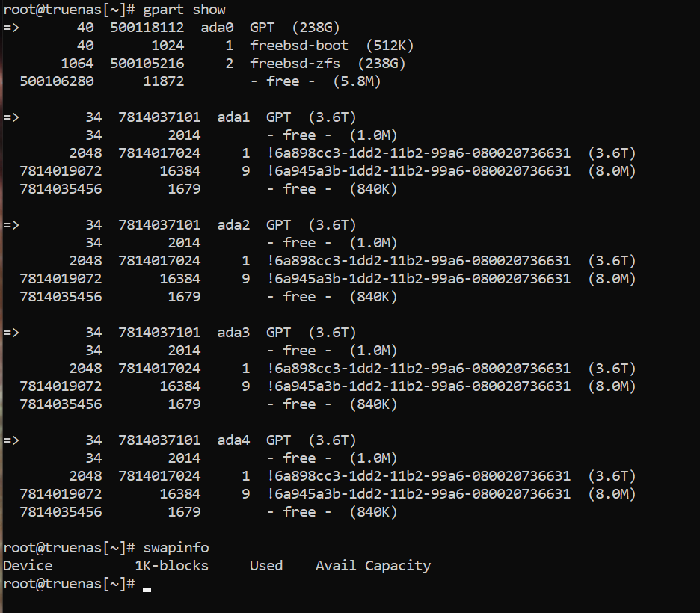This screenshot has width=700, height=613.
Task: Click the ada4 disk label
Action: pyautogui.click(x=233, y=440)
